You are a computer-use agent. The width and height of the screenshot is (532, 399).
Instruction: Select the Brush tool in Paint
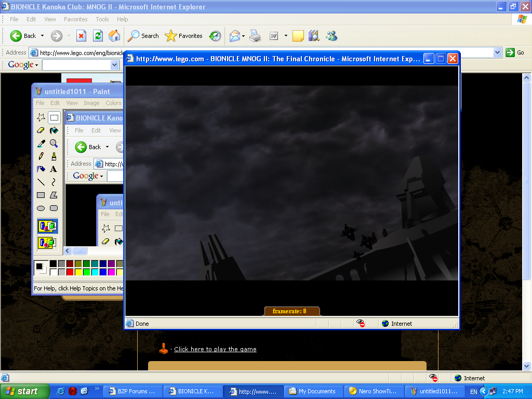pos(54,156)
